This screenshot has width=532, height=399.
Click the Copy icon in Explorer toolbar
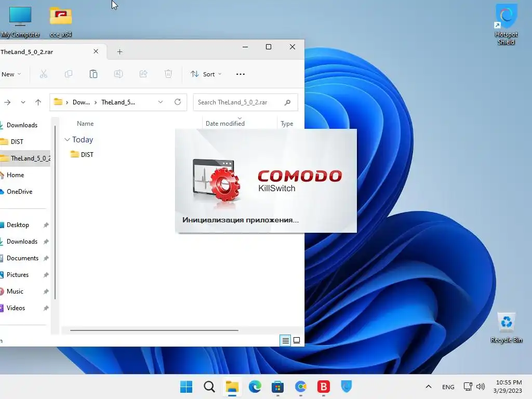click(69, 74)
